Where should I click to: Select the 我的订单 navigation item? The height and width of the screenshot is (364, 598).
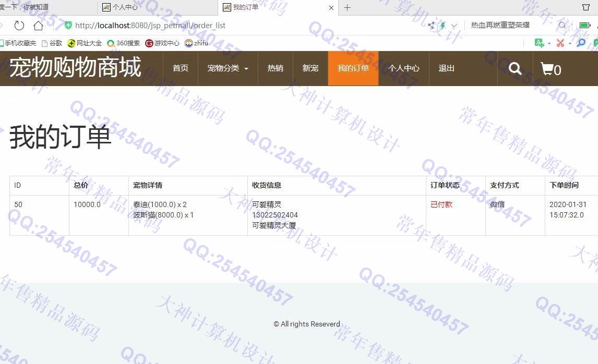[353, 68]
